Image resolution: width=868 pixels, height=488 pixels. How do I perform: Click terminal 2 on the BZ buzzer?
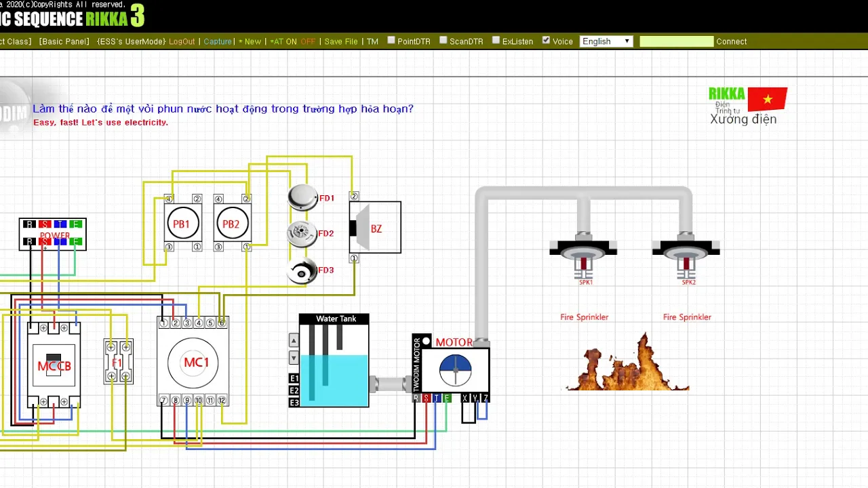354,197
